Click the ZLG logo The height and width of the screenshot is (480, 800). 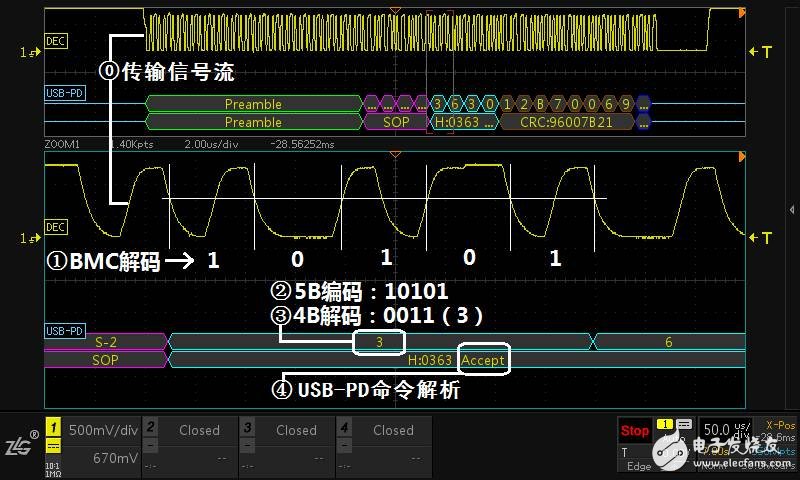tap(21, 443)
